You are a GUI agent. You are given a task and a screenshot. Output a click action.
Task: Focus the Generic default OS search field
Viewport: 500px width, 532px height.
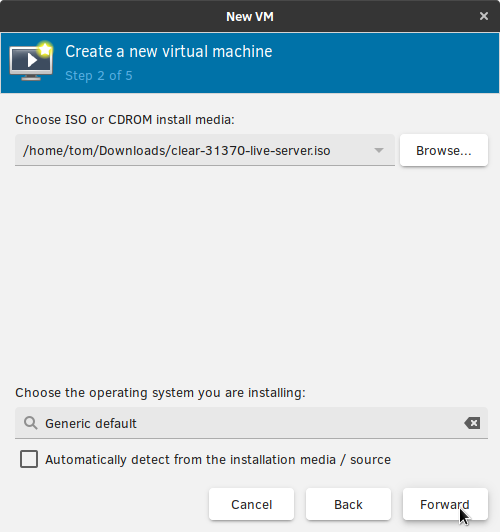251,423
